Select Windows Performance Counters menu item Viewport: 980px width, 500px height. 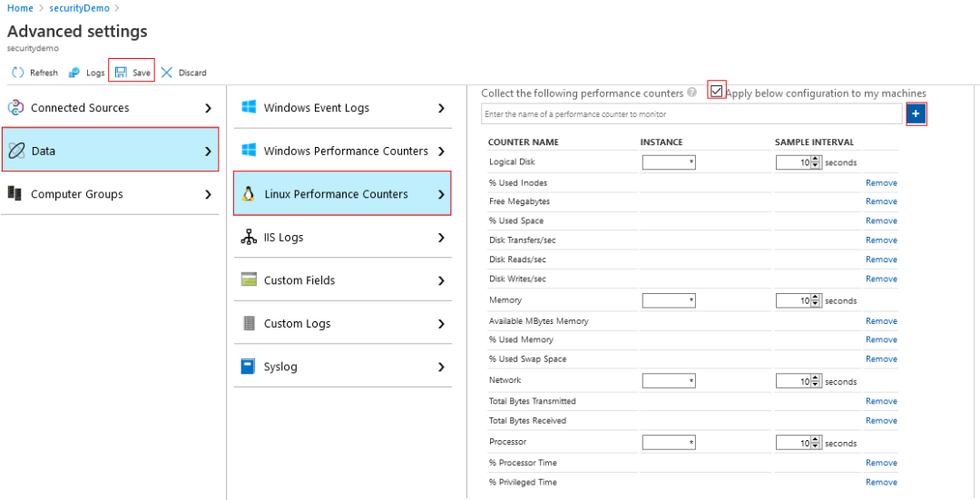pos(342,151)
